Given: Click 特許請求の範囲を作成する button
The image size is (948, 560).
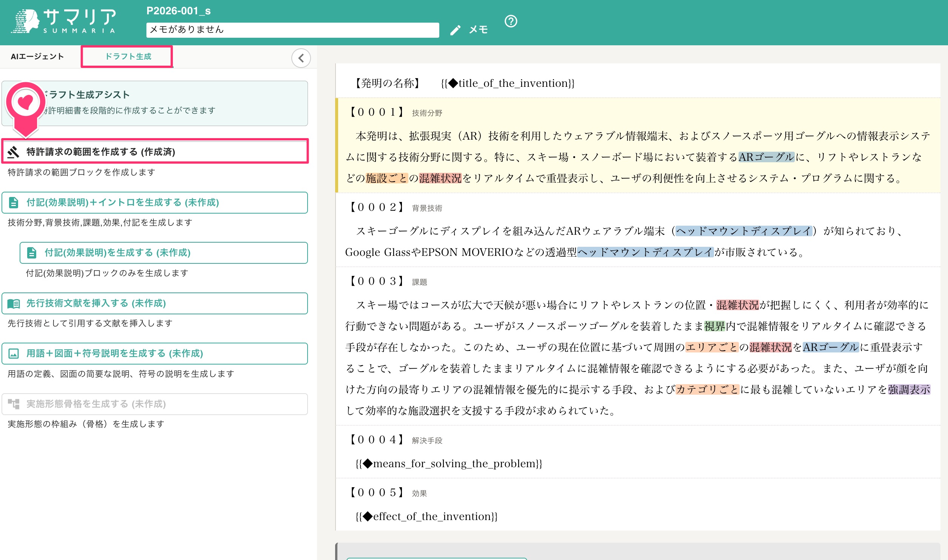Looking at the screenshot, I should click(155, 151).
